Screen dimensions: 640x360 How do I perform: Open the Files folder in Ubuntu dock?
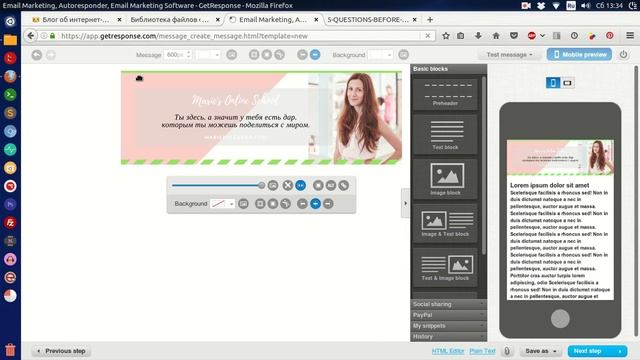10,40
